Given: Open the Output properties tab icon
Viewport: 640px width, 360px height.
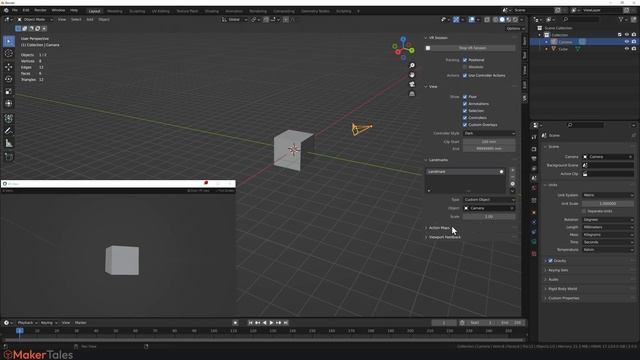Looking at the screenshot, I should [534, 158].
